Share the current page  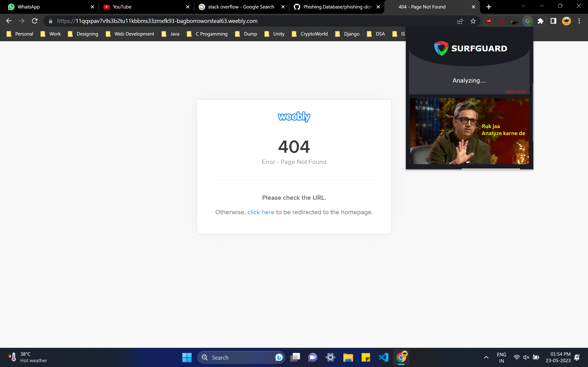[460, 21]
